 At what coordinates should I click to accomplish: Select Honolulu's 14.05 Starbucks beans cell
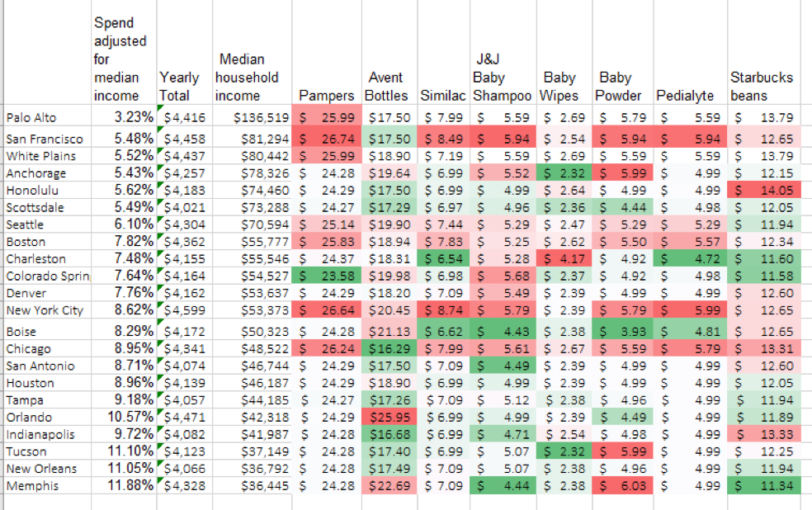764,190
